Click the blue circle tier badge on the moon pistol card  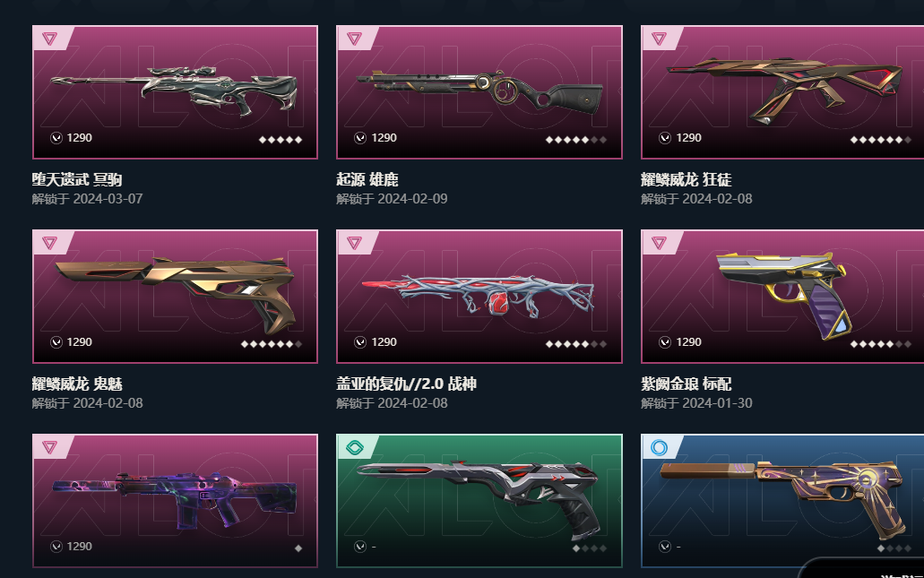pos(659,448)
